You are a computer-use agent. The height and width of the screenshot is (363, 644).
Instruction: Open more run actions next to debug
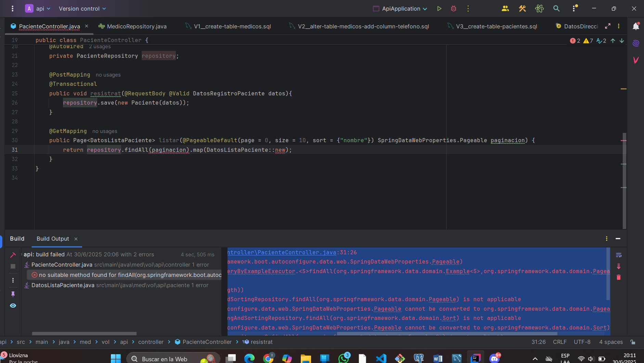coord(468,9)
